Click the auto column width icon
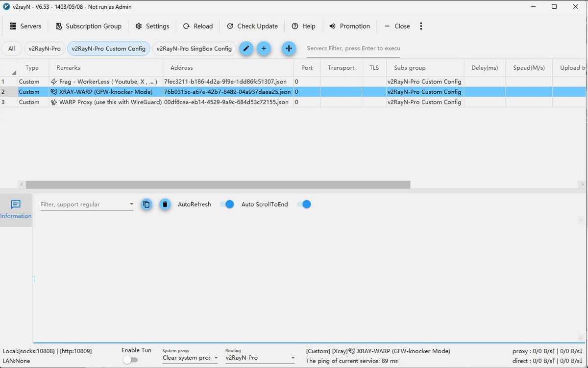 click(289, 48)
